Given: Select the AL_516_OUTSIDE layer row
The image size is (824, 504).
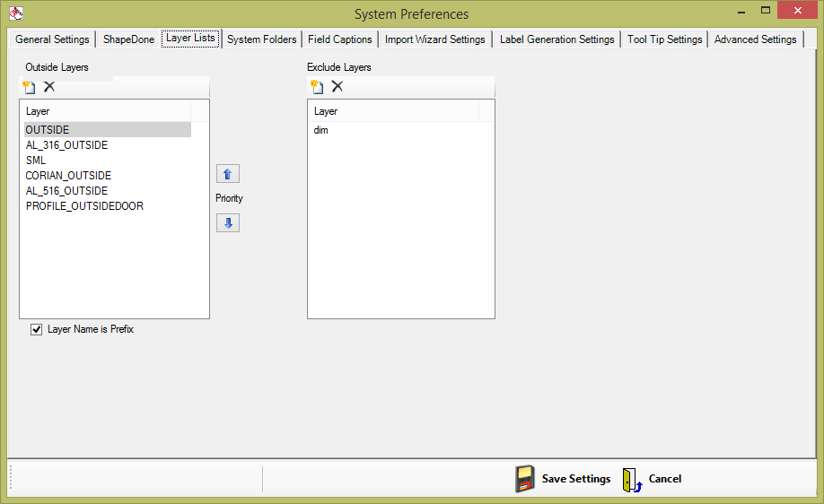Looking at the screenshot, I should pos(108,191).
